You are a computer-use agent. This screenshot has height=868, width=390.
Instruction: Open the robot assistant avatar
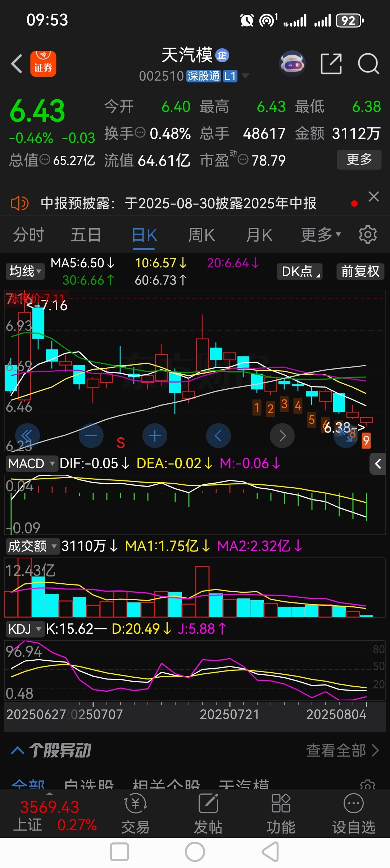click(292, 64)
